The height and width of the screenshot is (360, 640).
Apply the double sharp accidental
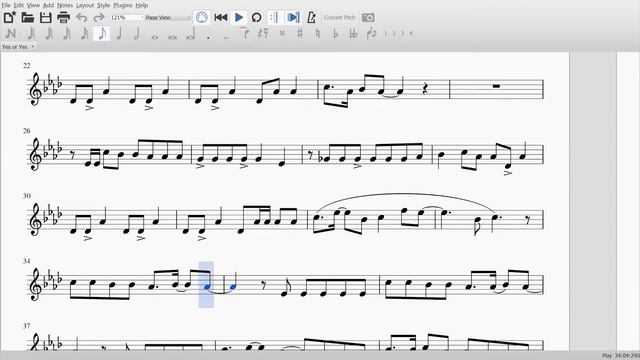(x=282, y=33)
